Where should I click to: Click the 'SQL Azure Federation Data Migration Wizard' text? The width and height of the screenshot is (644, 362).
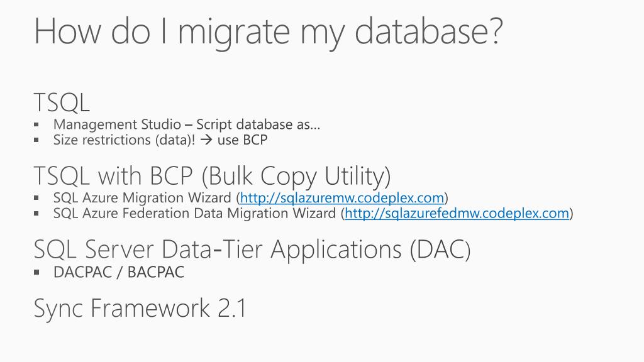(x=195, y=214)
